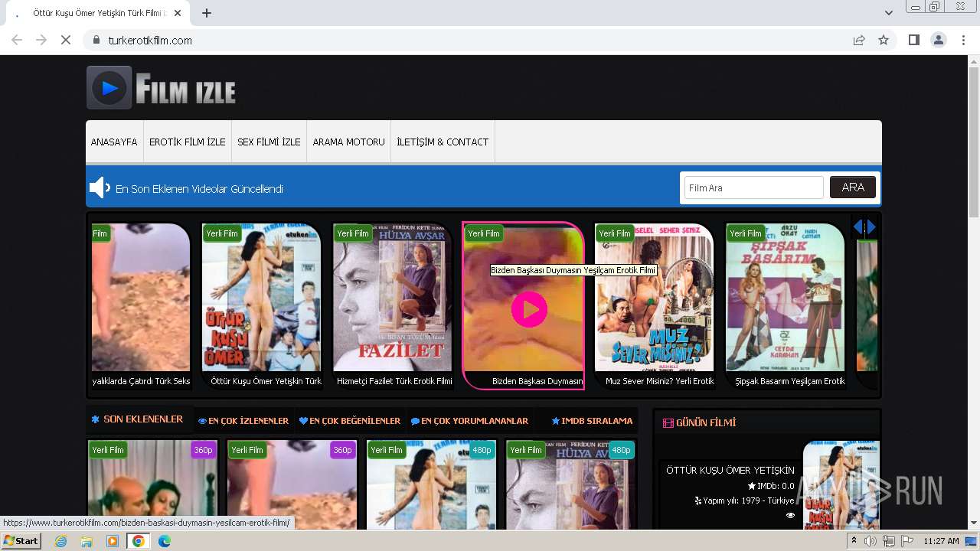Click the volume icon in system tray

(x=871, y=541)
